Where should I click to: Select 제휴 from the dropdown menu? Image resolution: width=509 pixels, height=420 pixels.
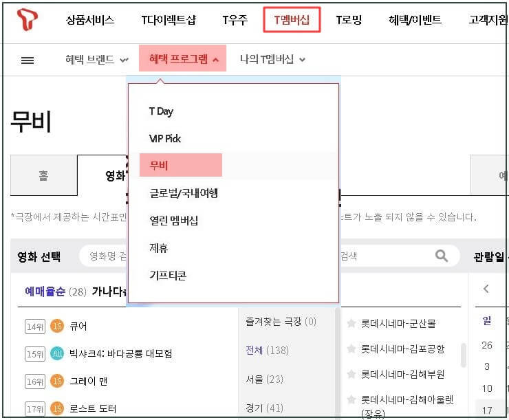(x=158, y=248)
